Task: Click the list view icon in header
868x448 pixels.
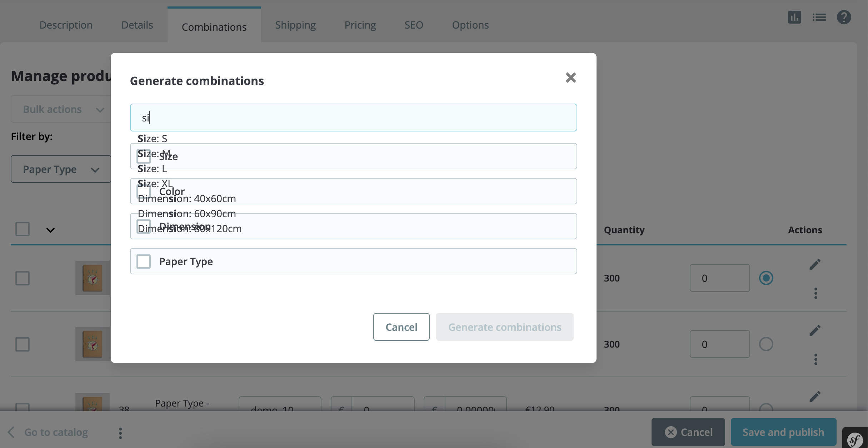Action: tap(819, 17)
